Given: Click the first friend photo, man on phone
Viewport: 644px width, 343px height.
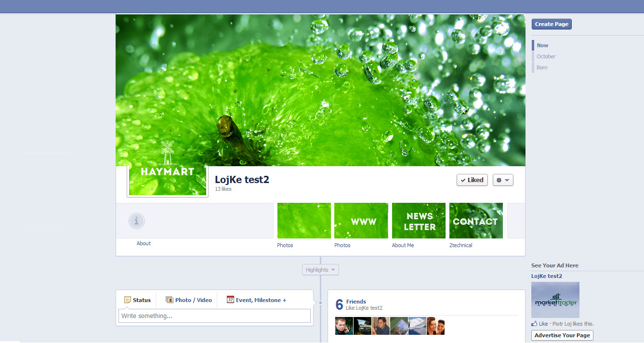Looking at the screenshot, I should coord(344,326).
